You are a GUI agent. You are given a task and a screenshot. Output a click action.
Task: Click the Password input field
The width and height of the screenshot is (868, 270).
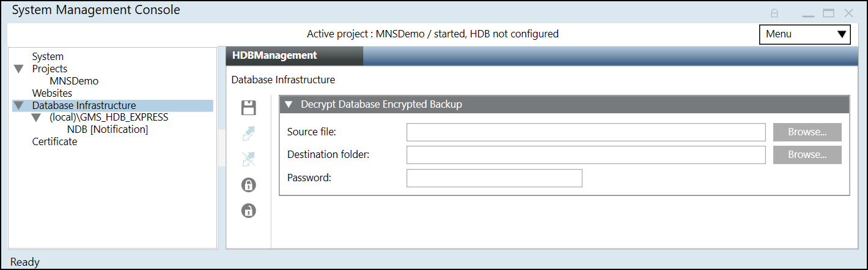tap(494, 178)
